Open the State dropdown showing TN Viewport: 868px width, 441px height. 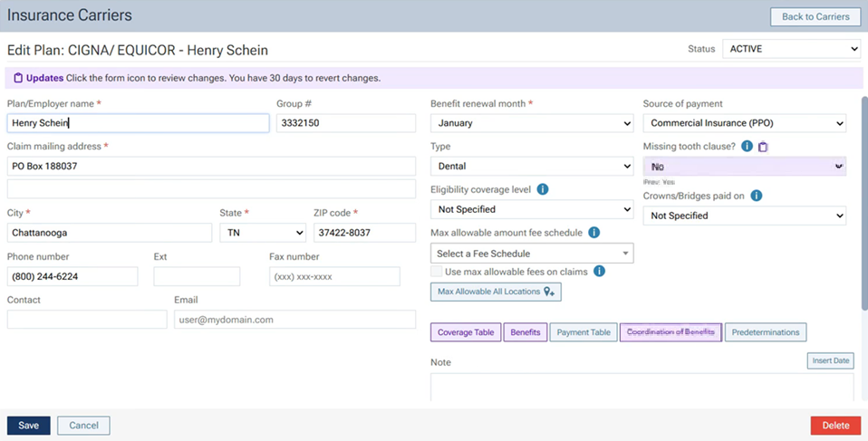point(262,233)
